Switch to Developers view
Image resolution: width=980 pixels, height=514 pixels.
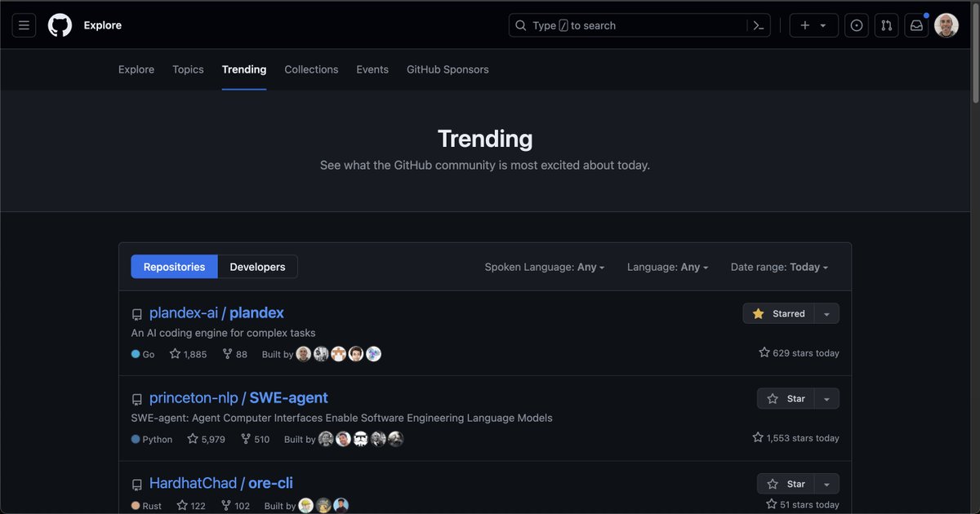click(x=258, y=267)
